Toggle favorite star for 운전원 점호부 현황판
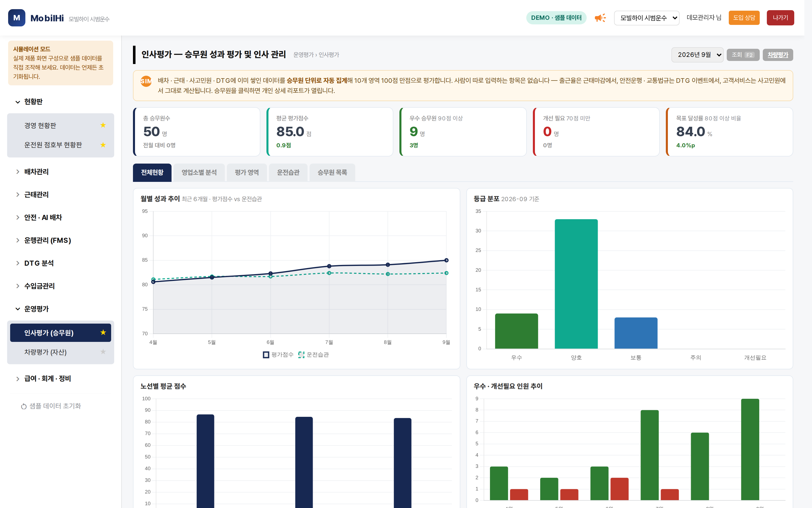 pyautogui.click(x=103, y=145)
